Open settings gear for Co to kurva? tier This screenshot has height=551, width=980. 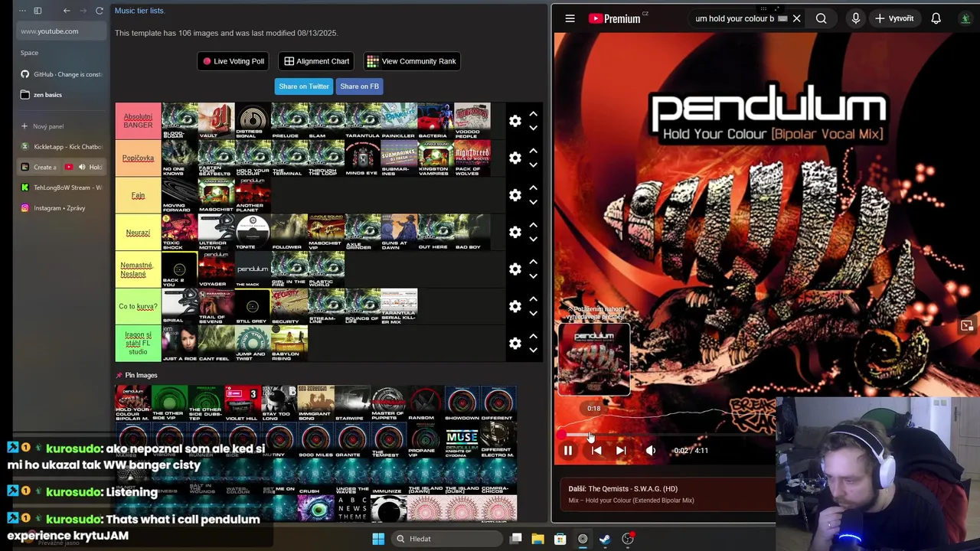(x=515, y=306)
